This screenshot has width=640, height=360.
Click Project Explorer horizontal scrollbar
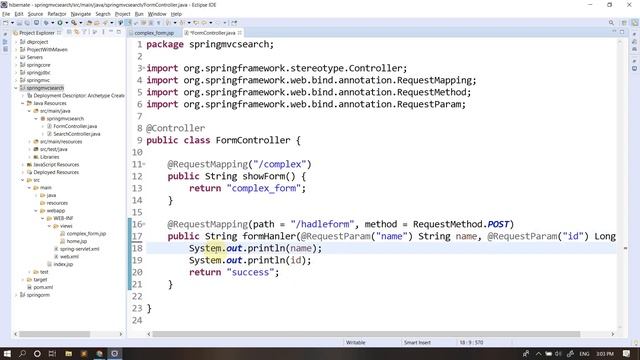coord(54,334)
